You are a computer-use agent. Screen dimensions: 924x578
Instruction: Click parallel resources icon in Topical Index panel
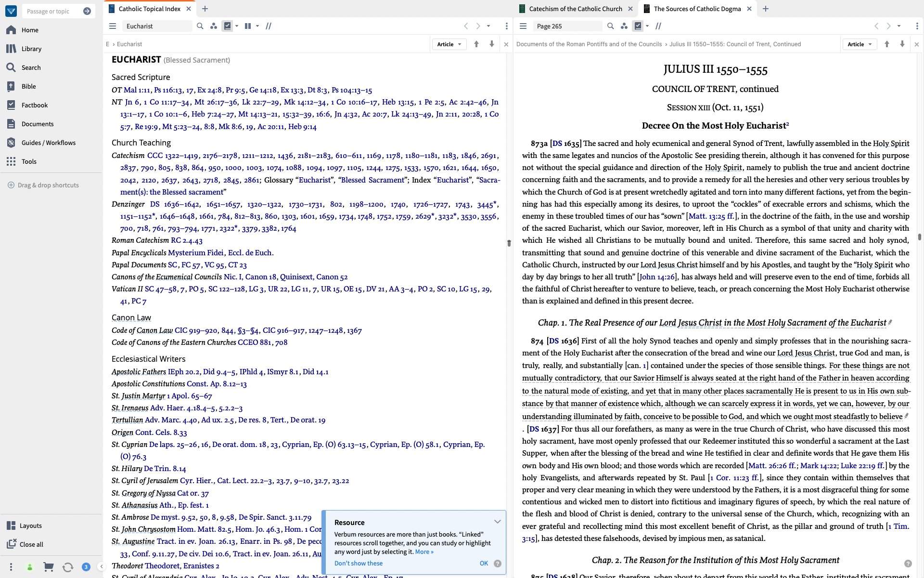click(269, 26)
